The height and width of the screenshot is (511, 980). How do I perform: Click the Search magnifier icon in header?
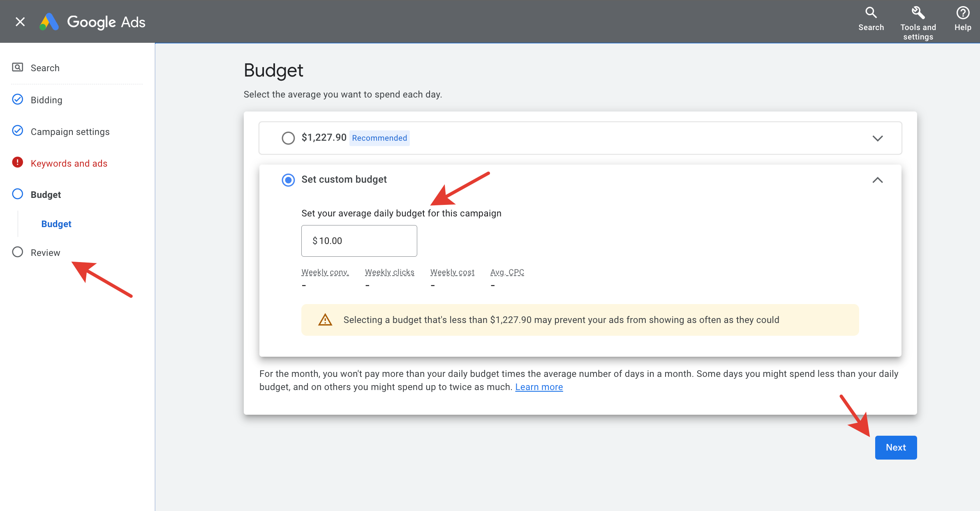(x=871, y=13)
